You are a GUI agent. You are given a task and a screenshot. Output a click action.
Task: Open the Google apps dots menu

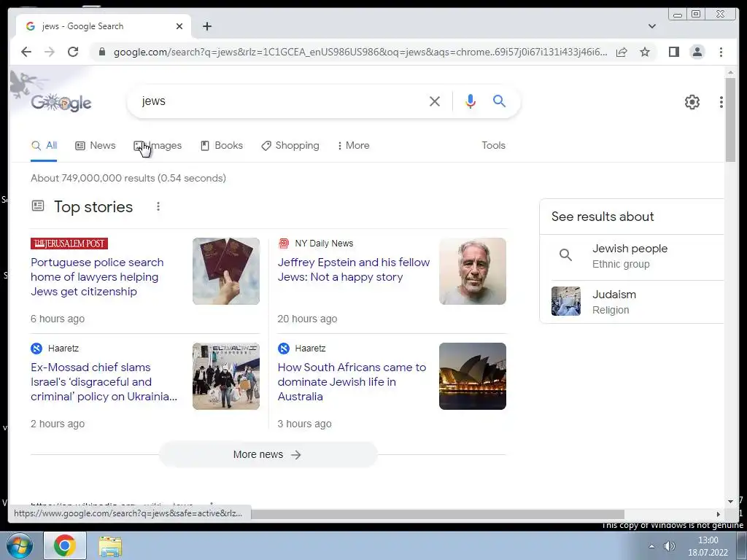pos(721,101)
